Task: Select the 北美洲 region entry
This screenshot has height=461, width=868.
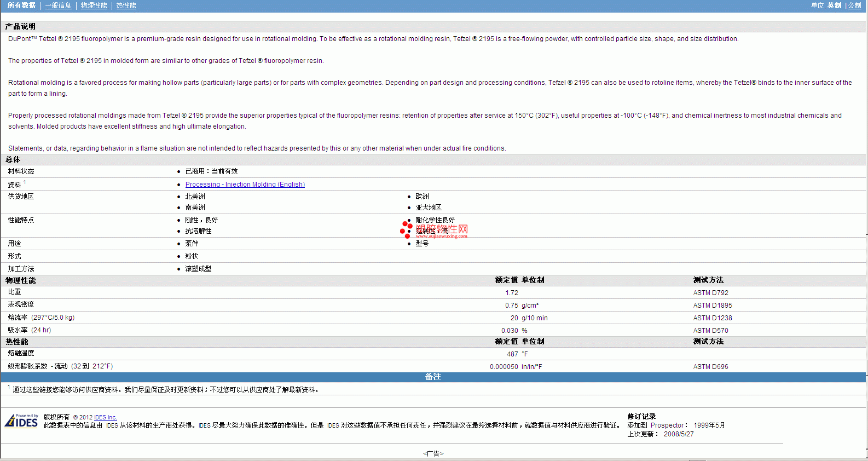Action: (195, 197)
